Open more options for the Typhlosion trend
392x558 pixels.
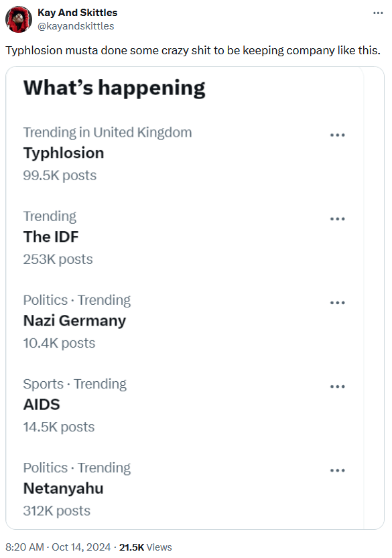pyautogui.click(x=338, y=135)
